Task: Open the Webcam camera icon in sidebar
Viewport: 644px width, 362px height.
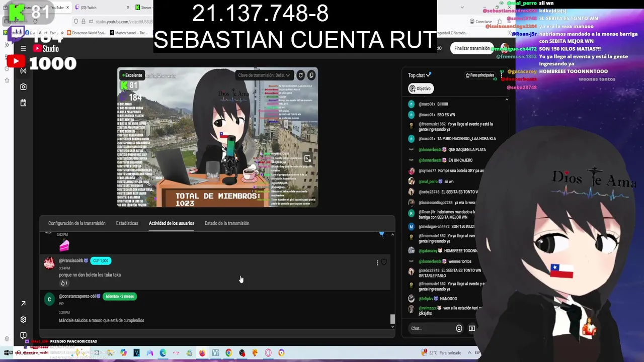Action: point(23,87)
